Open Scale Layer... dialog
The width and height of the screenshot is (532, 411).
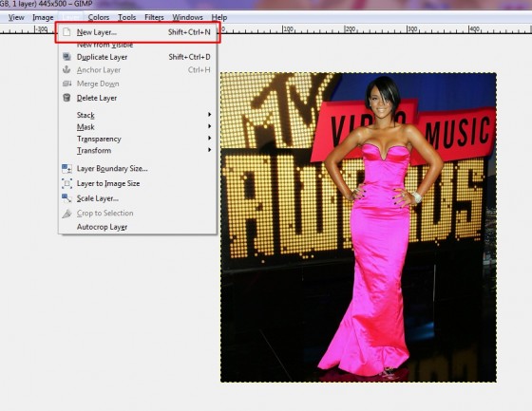[x=138, y=198]
